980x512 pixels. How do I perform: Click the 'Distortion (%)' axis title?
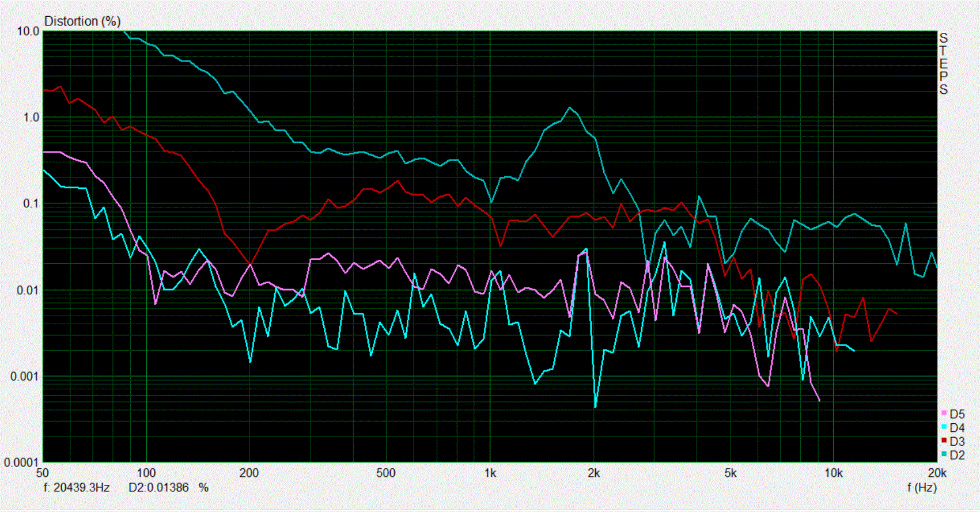[x=82, y=21]
